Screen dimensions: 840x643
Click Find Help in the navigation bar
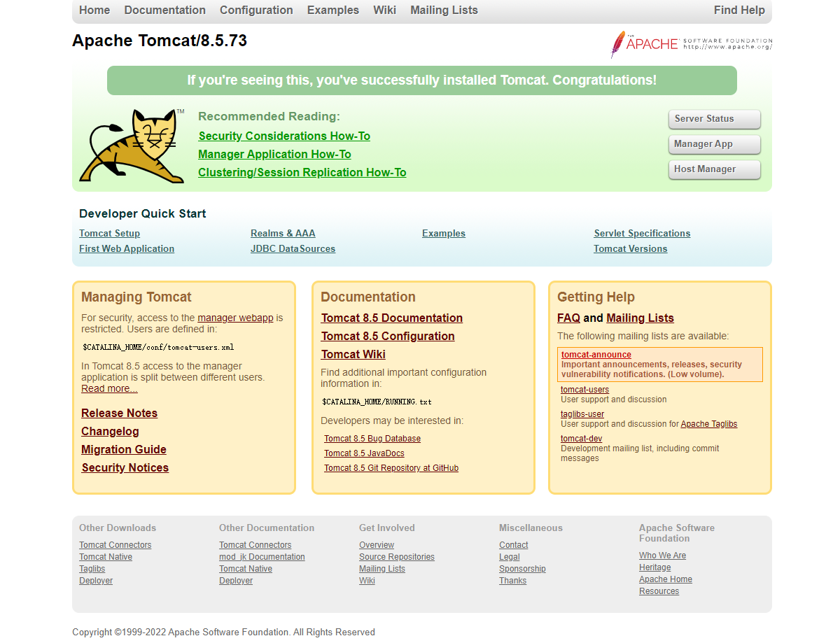(x=739, y=10)
